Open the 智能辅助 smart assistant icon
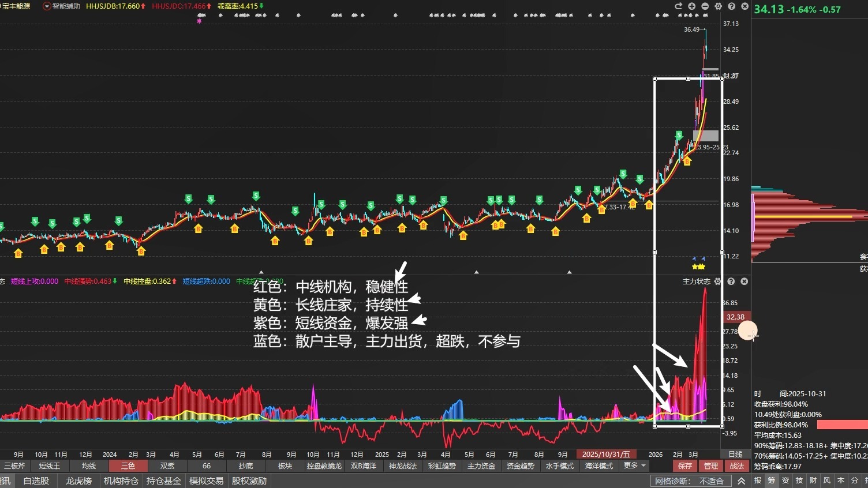 click(x=46, y=6)
